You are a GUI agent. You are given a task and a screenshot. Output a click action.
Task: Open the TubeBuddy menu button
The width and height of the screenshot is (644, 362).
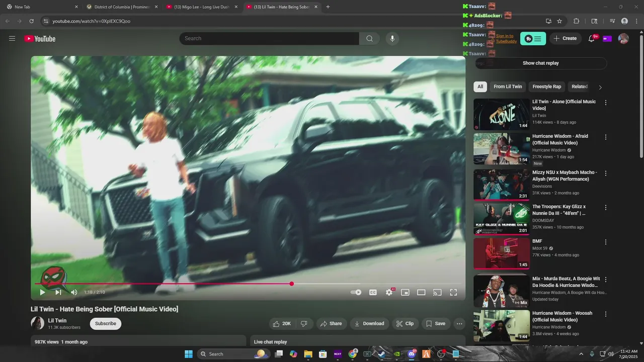[x=533, y=39]
